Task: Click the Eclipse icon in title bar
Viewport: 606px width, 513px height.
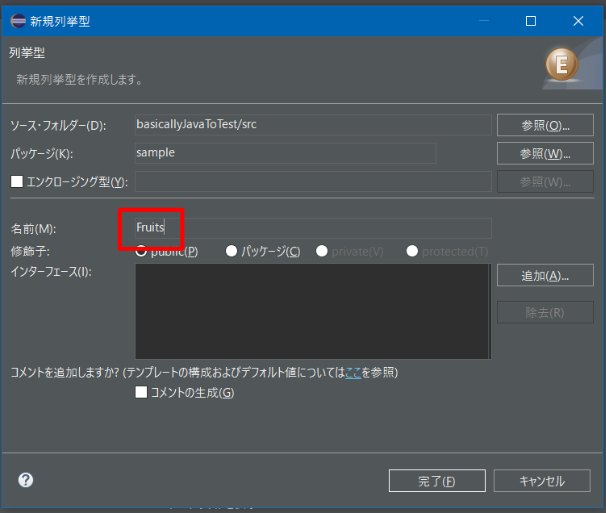Action: (18, 21)
